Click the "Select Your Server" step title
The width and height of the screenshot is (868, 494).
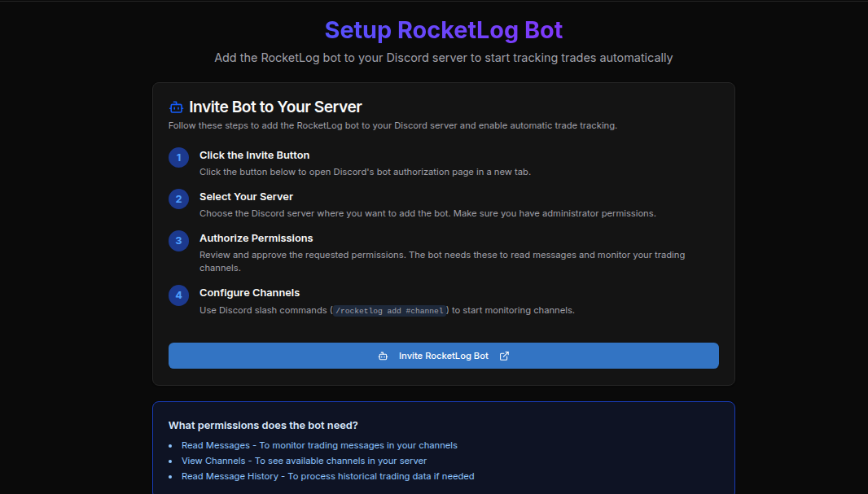coord(246,196)
